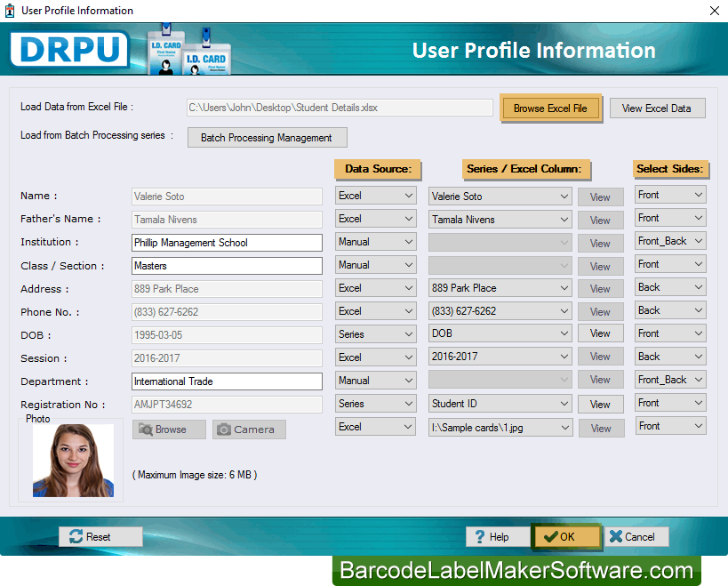Open Address data source dropdown

[376, 288]
